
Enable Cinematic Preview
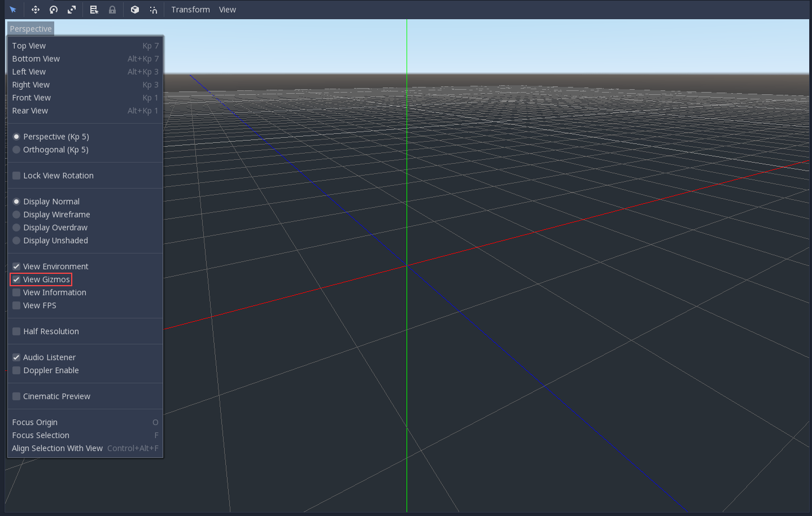56,396
